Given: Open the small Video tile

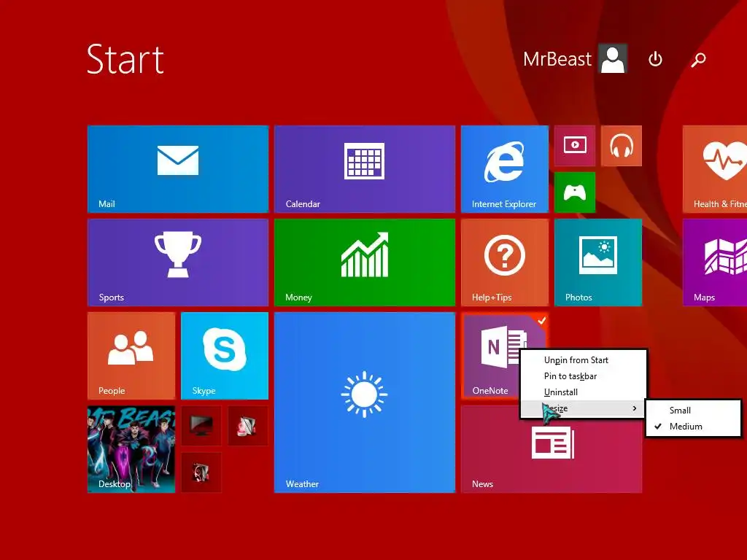Looking at the screenshot, I should 575,146.
